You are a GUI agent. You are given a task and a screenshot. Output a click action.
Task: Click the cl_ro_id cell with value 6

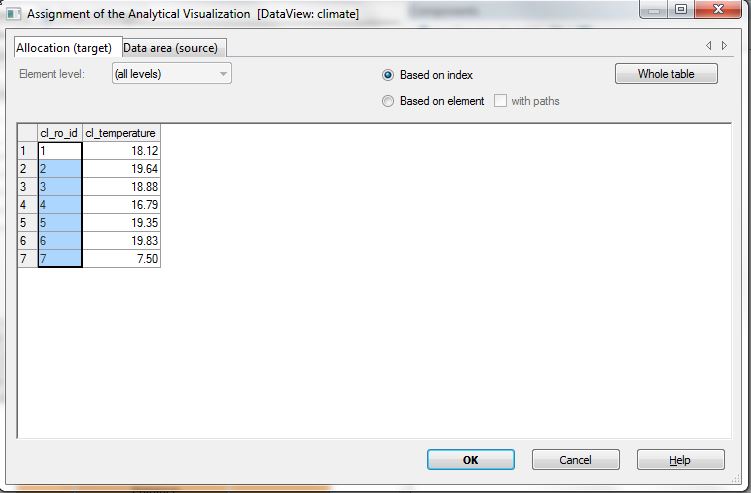[x=60, y=241]
